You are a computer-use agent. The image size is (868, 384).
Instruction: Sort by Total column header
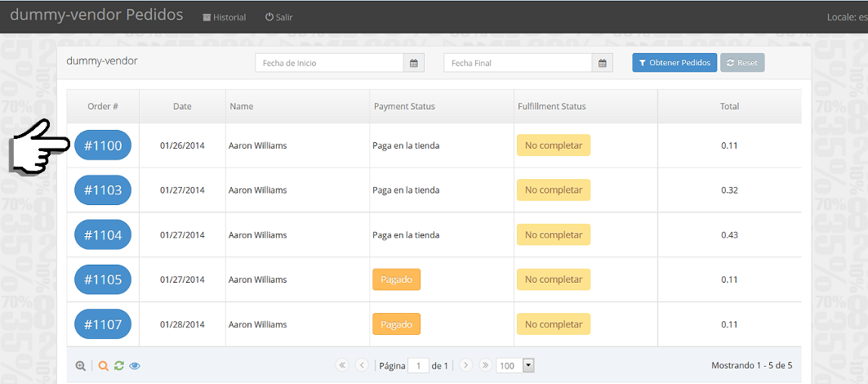[x=730, y=106]
